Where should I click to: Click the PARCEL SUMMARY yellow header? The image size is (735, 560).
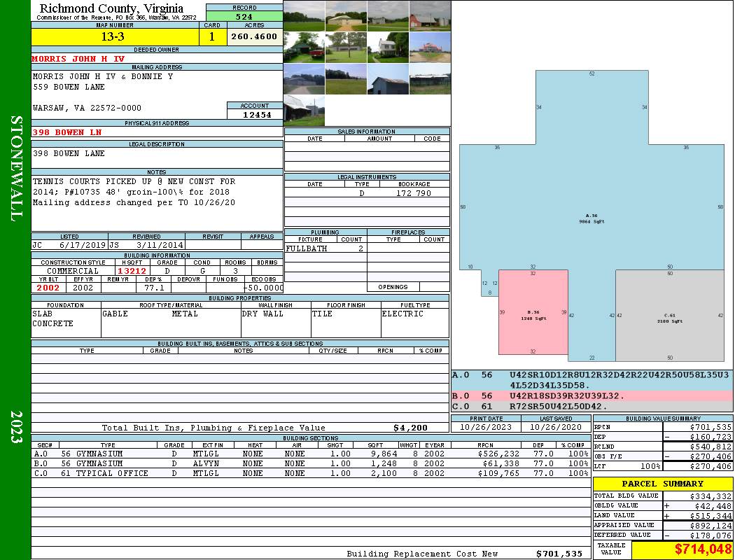[662, 484]
